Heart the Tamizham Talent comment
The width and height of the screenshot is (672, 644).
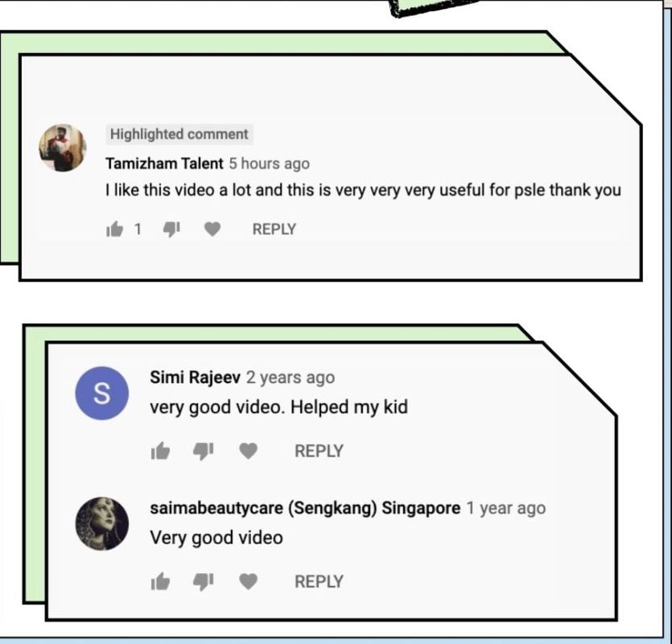point(212,229)
